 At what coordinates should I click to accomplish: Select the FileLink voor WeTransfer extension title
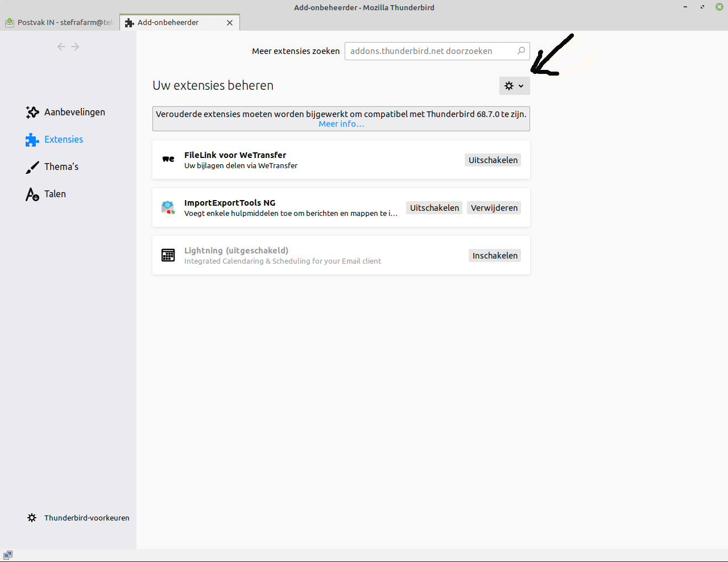[235, 155]
